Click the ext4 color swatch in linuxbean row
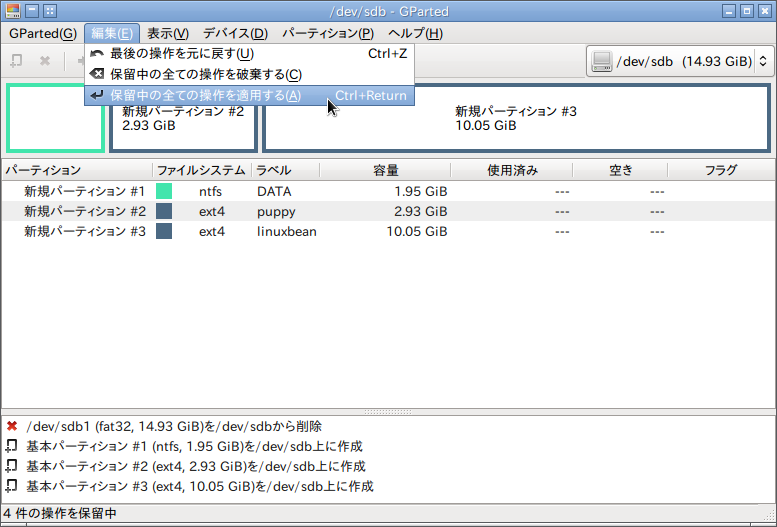Viewport: 777px width, 527px height. (x=164, y=231)
